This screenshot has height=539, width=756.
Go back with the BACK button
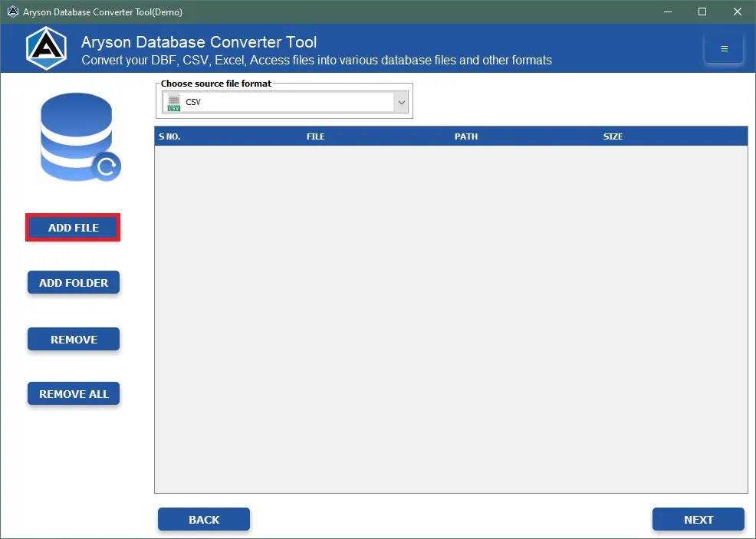pos(204,519)
